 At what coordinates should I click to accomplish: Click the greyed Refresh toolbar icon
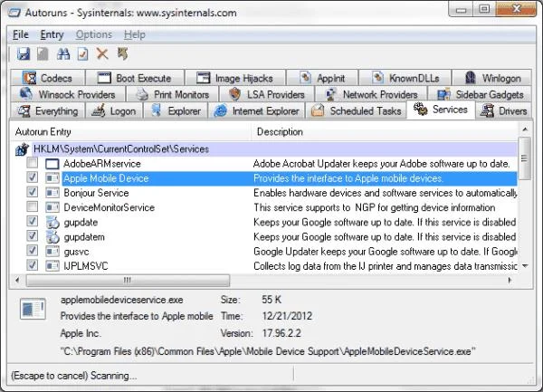click(43, 54)
